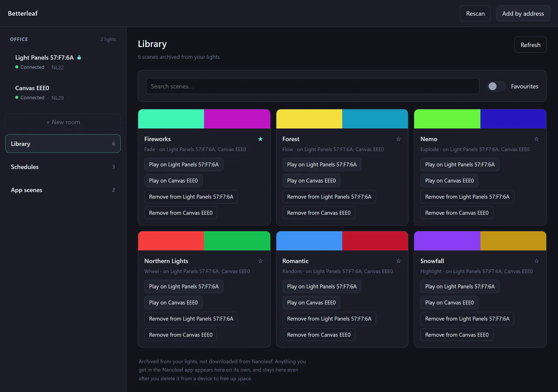Remove Northern Lights from Canvas EEE0
558x392 pixels.
click(181, 335)
